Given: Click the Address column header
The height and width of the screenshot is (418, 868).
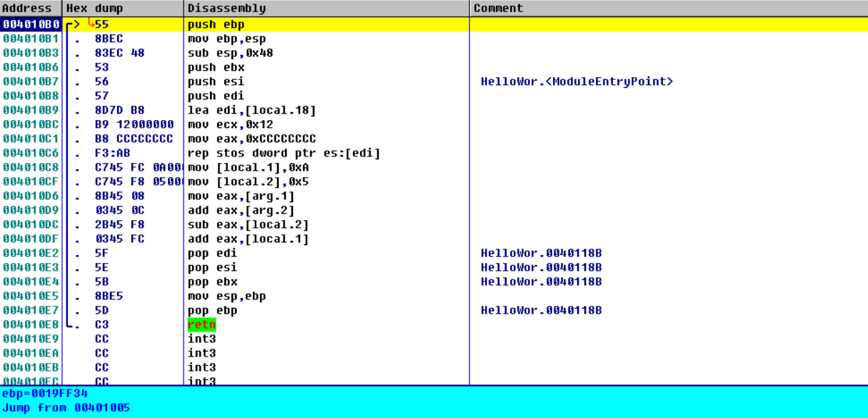Looking at the screenshot, I should 29,9.
